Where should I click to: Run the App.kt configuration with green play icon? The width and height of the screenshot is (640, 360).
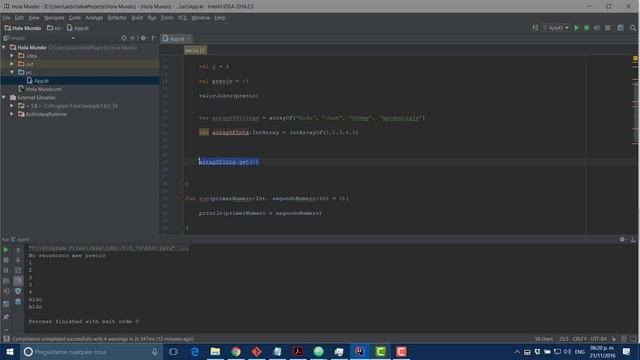[x=576, y=28]
